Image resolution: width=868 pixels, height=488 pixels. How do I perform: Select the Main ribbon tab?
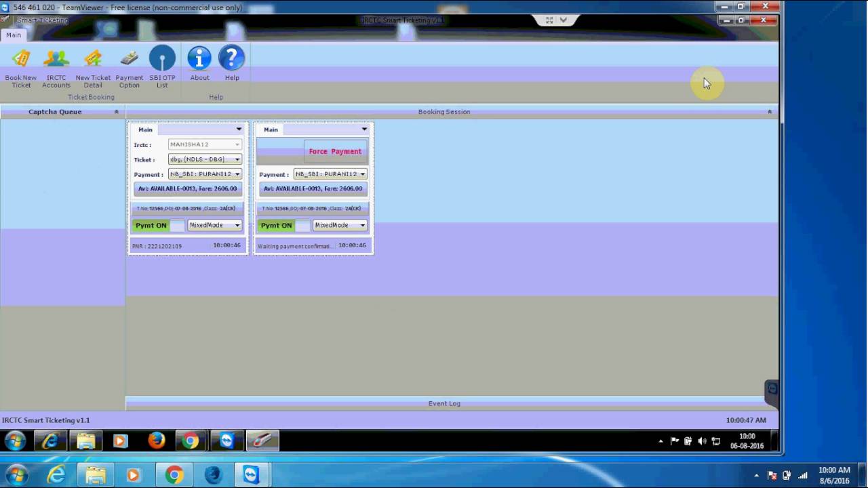point(14,35)
